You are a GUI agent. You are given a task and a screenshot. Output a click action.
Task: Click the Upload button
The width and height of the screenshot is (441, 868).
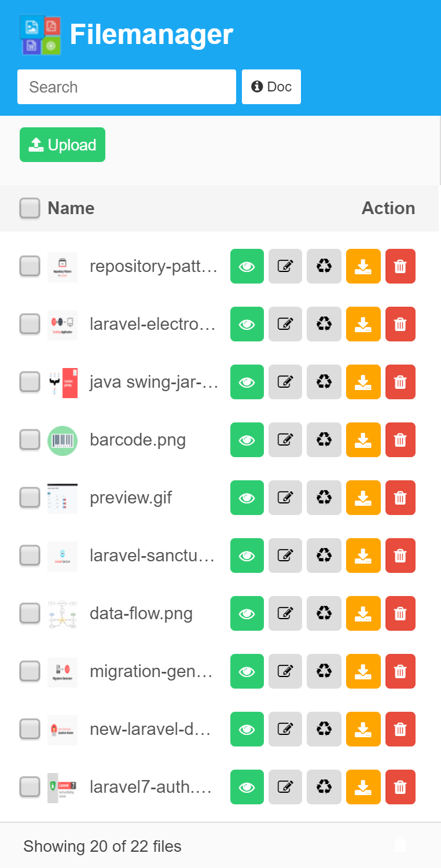pyautogui.click(x=63, y=145)
